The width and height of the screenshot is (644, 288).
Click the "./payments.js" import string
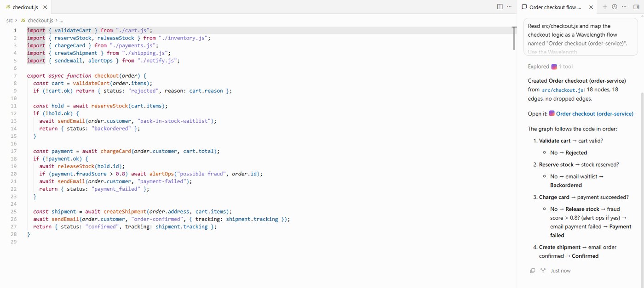click(132, 45)
